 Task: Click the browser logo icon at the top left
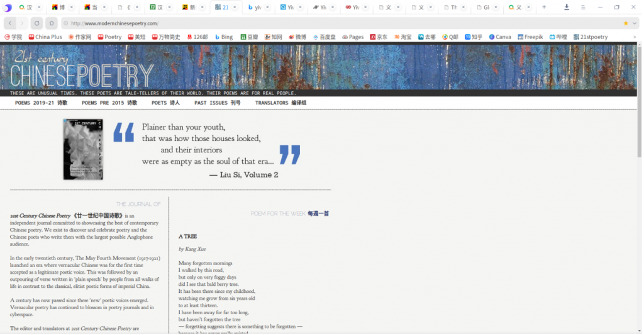point(8,8)
